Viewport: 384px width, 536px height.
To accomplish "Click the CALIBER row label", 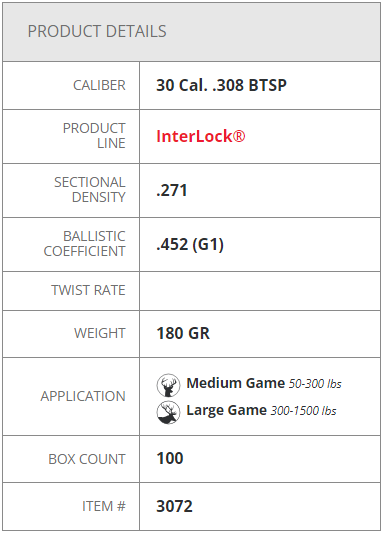I will [99, 85].
